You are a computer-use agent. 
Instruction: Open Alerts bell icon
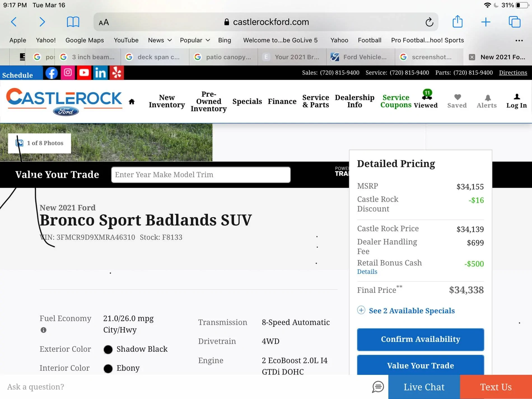coord(487,101)
